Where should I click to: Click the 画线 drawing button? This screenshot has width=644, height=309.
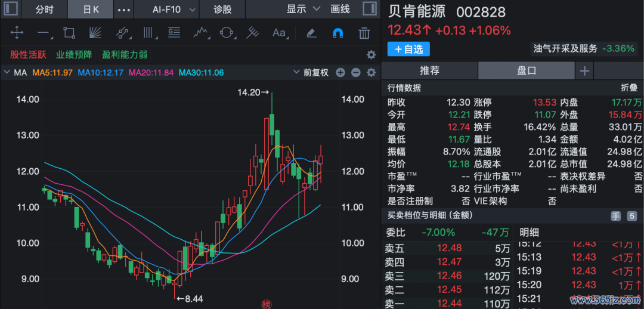coord(340,9)
